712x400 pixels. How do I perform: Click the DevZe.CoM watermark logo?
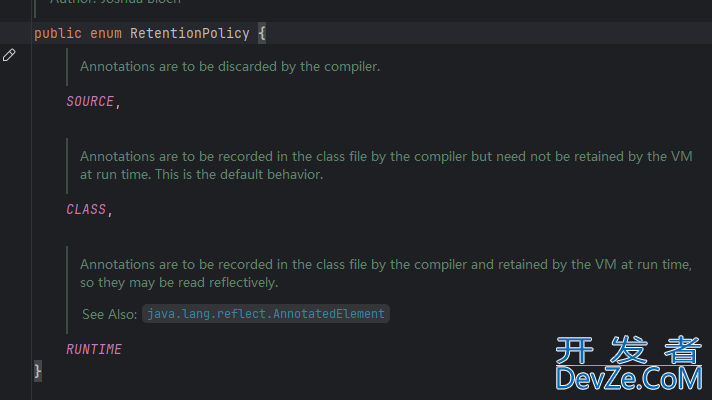pos(629,364)
